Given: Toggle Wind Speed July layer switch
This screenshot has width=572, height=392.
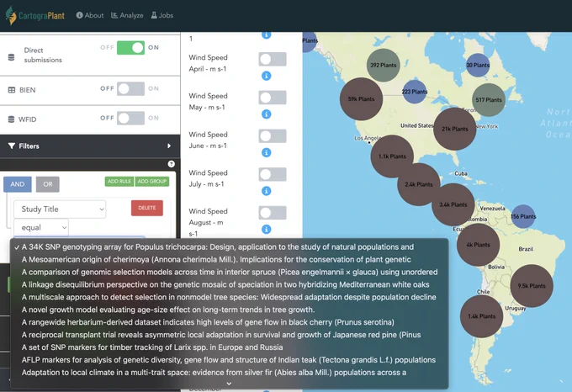Looking at the screenshot, I should tap(273, 174).
